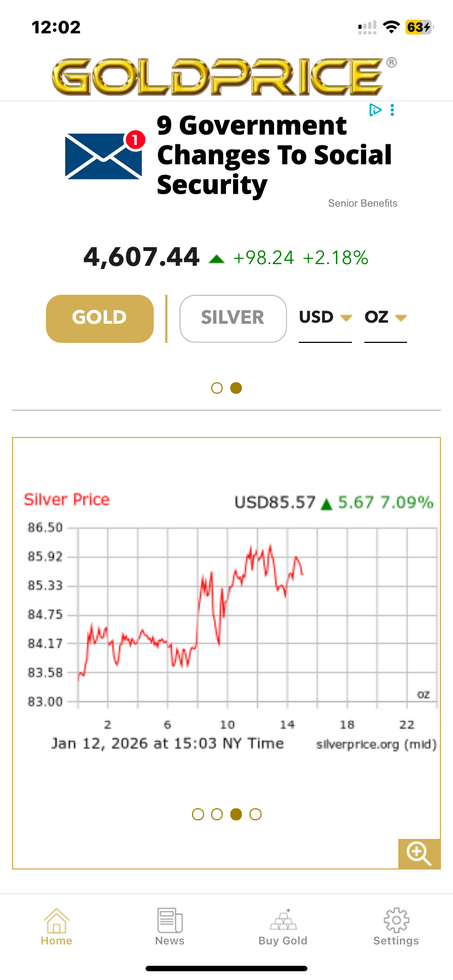Image resolution: width=453 pixels, height=980 pixels.
Task: Open the USD currency dropdown
Action: coord(325,318)
